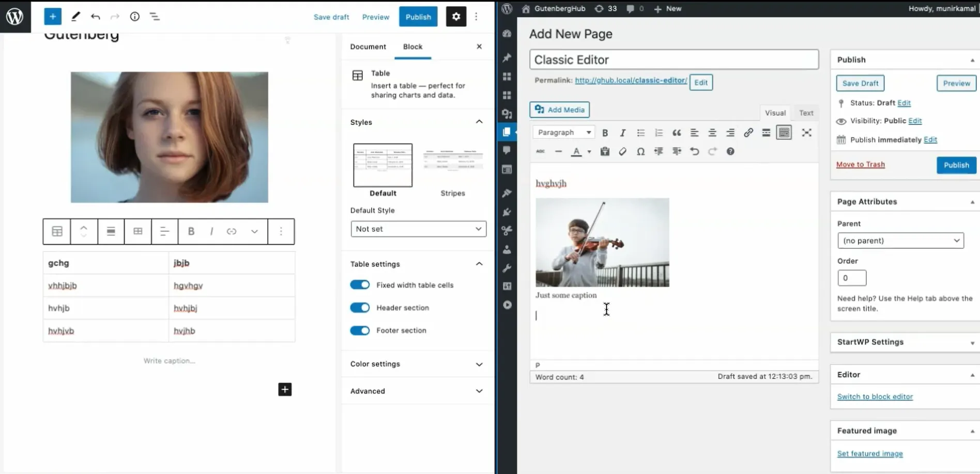Viewport: 980px width, 474px height.
Task: Expand Color settings panel
Action: click(417, 364)
